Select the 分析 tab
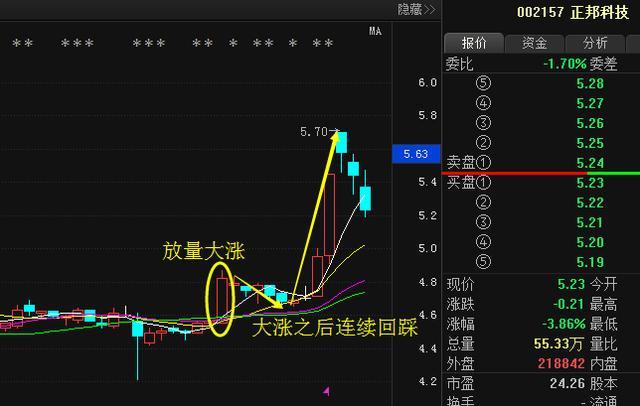The image size is (640, 406). point(594,43)
